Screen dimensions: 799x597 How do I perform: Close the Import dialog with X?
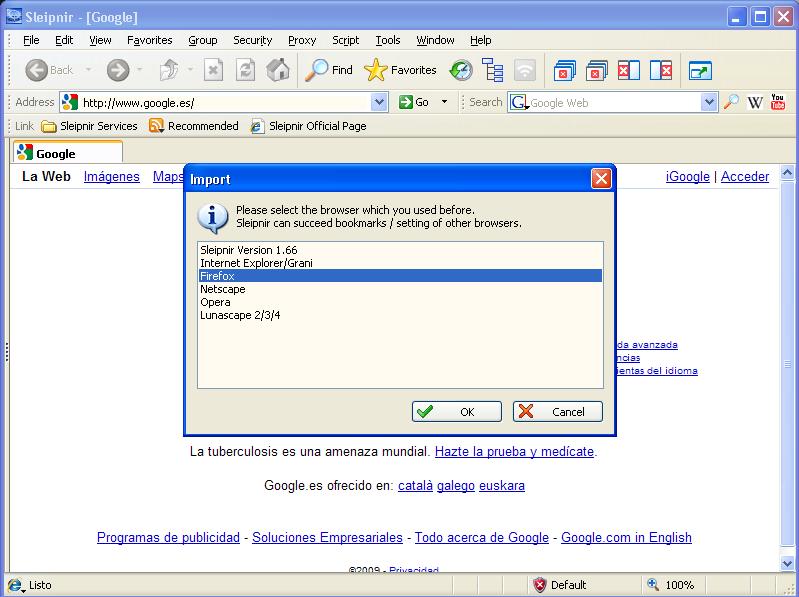pyautogui.click(x=601, y=179)
